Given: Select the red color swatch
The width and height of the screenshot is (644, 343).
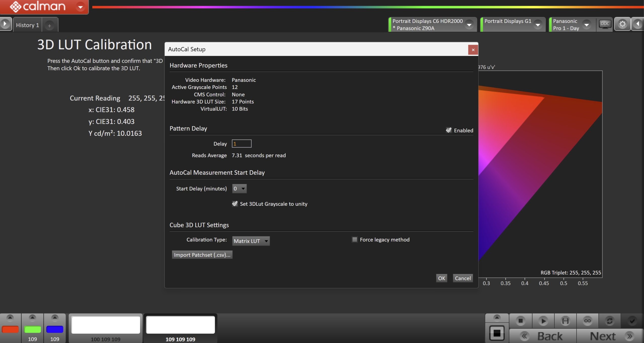Looking at the screenshot, I should (10, 329).
